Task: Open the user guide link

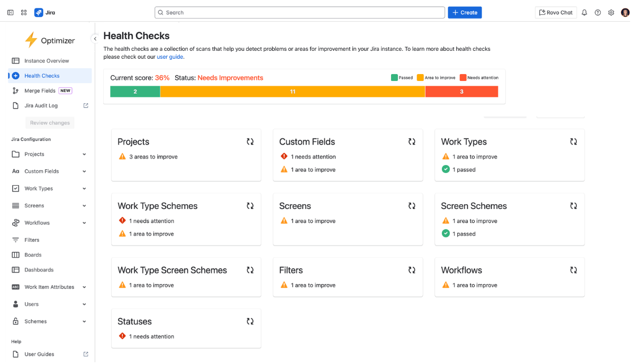Action: click(169, 57)
